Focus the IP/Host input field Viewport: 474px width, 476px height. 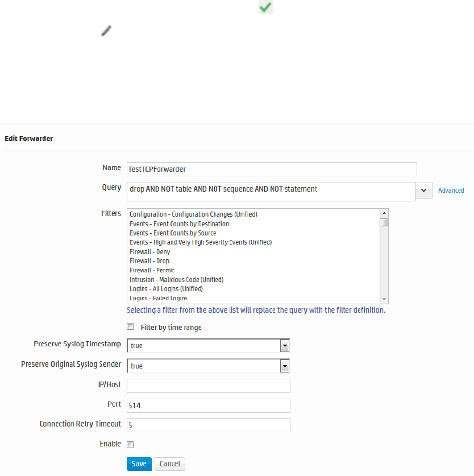click(209, 386)
